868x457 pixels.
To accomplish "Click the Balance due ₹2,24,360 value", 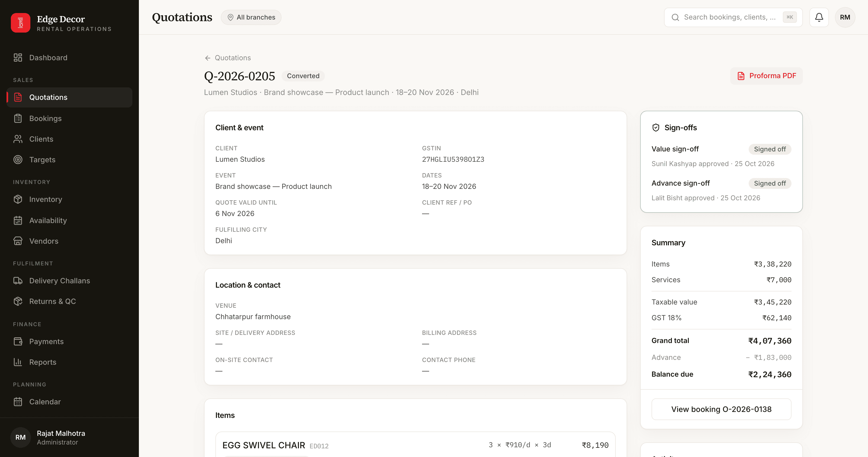I will pos(770,375).
